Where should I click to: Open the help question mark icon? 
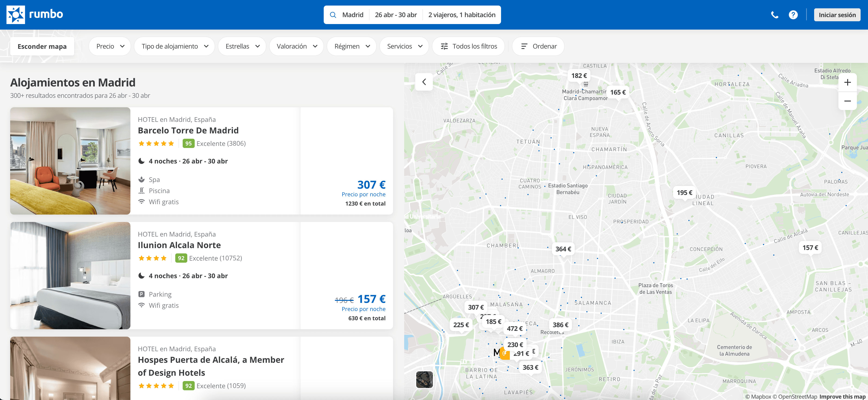pos(793,15)
